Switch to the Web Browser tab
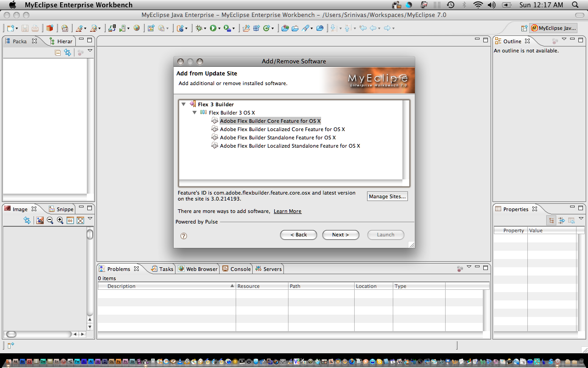The width and height of the screenshot is (588, 368). coord(198,269)
